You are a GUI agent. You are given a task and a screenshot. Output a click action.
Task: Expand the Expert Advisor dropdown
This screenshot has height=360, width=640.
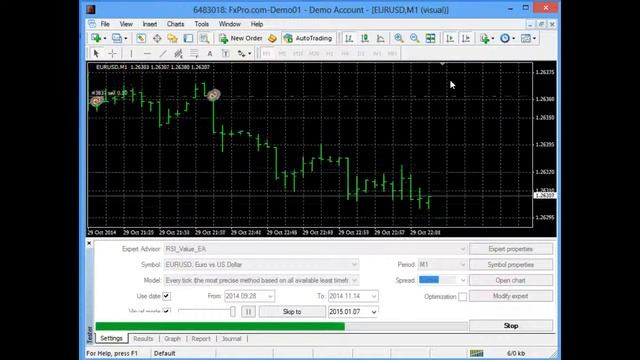[x=462, y=249]
